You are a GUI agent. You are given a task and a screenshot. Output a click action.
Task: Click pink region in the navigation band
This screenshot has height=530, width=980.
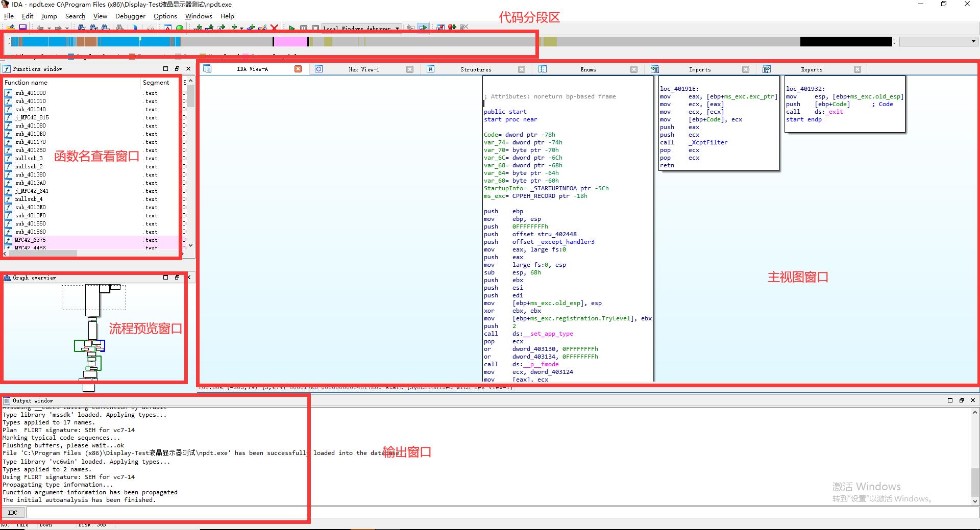point(291,41)
